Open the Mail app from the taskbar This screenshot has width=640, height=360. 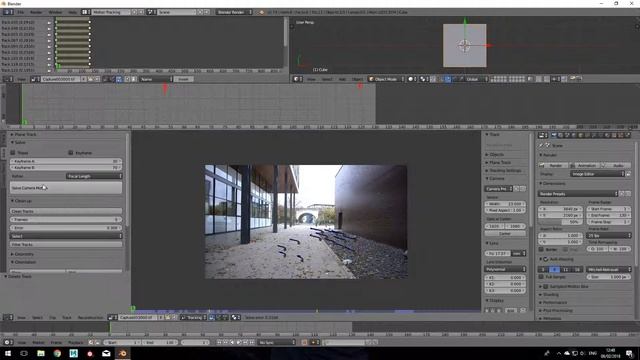(106, 353)
